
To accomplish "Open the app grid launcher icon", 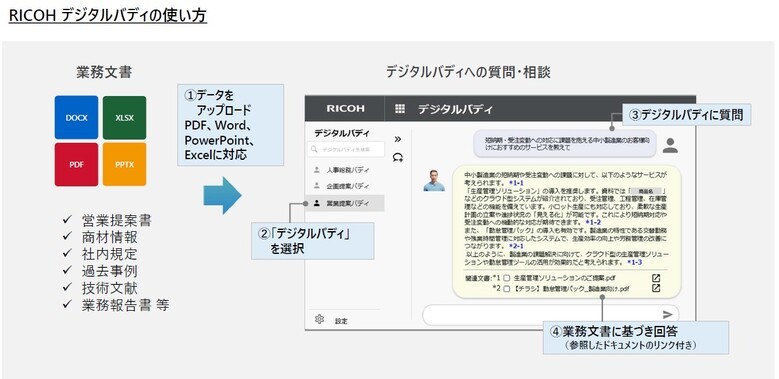I will point(400,109).
